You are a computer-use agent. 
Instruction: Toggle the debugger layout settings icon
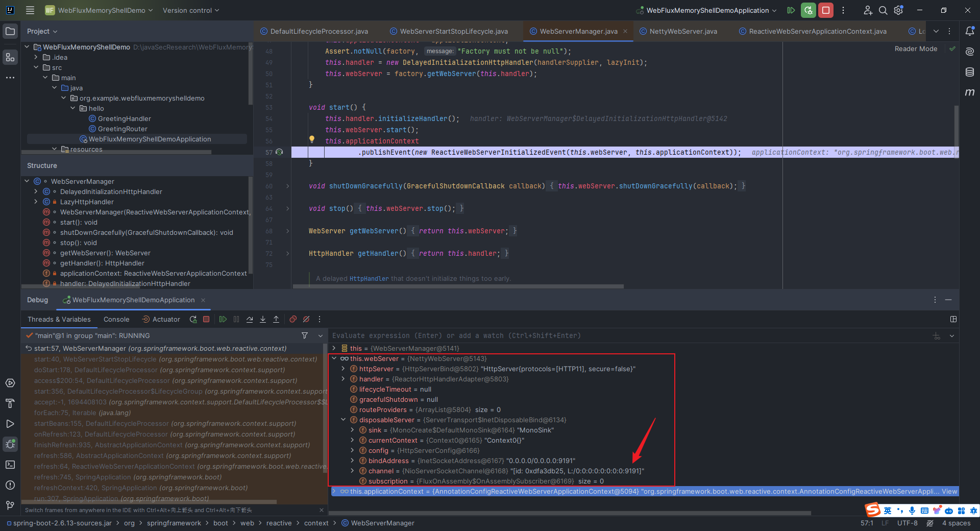tap(953, 319)
